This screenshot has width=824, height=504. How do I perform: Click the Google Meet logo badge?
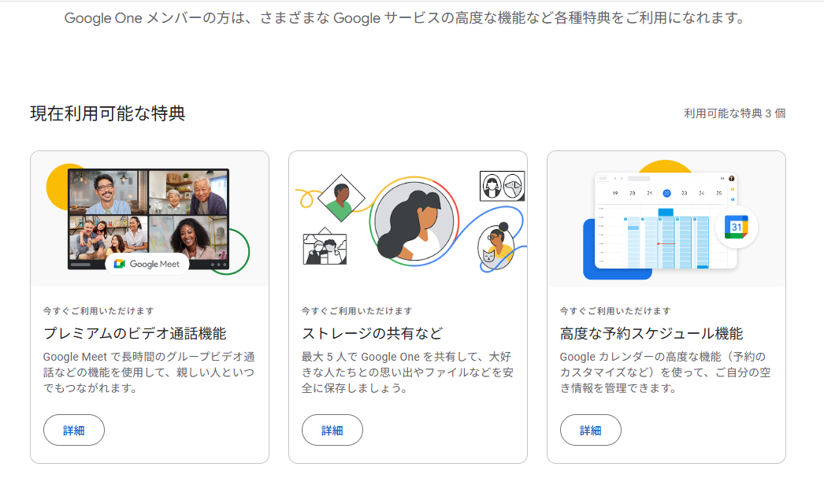pyautogui.click(x=147, y=264)
